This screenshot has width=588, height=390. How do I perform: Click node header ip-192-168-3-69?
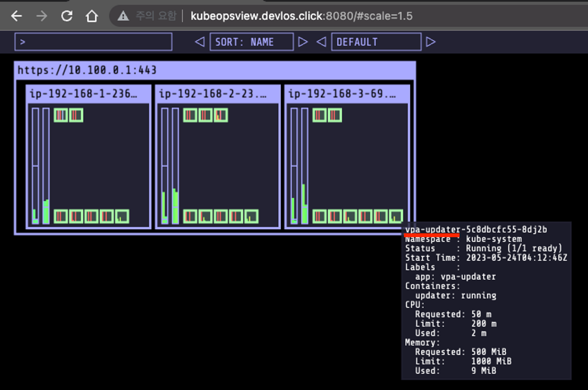coord(342,94)
